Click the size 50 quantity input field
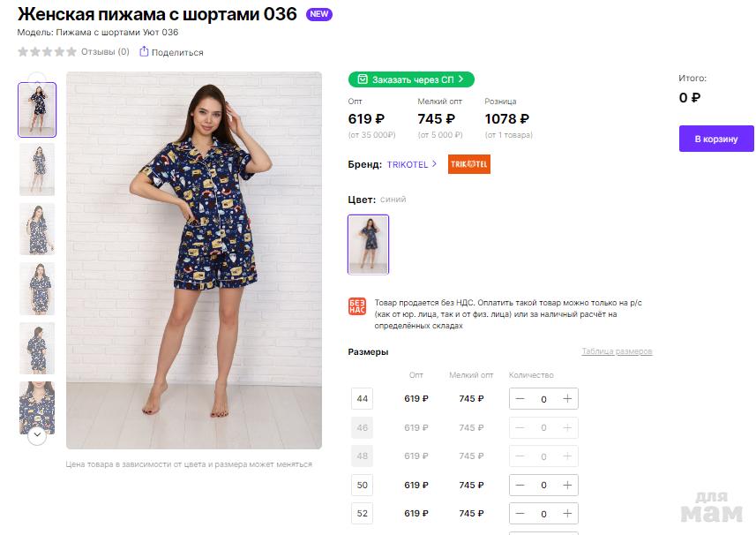 point(543,485)
